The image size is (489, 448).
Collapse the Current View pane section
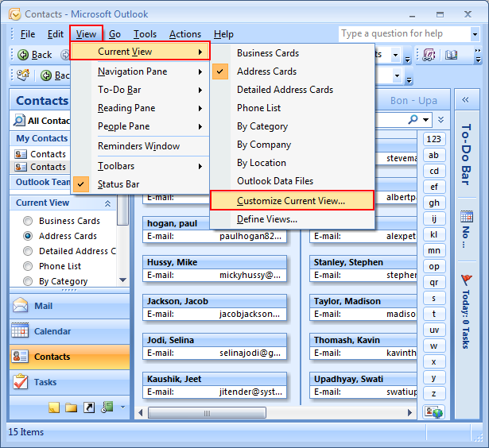(107, 203)
